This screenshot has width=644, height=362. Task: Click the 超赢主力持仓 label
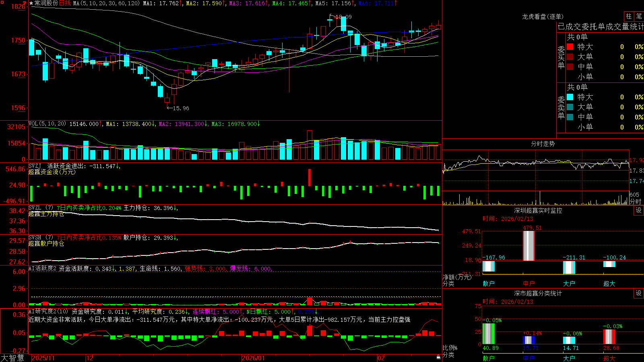pos(46,214)
